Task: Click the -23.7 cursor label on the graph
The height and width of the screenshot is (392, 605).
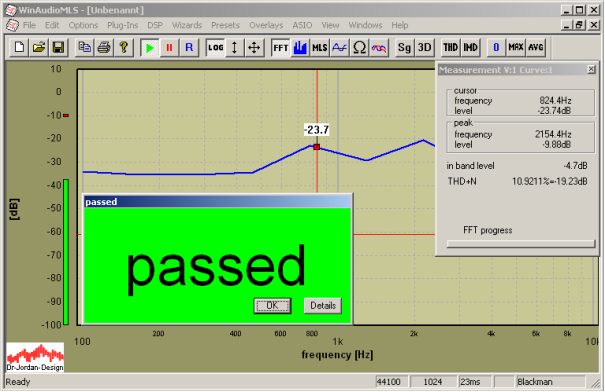Action: (x=316, y=130)
